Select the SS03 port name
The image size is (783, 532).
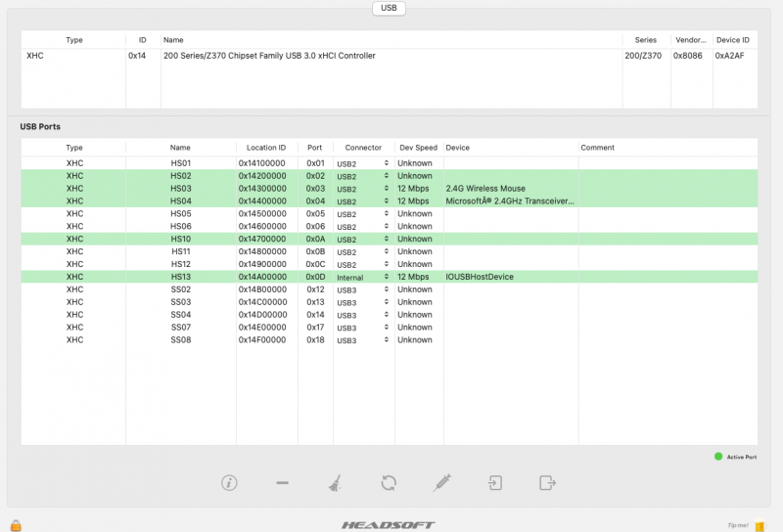pos(181,302)
